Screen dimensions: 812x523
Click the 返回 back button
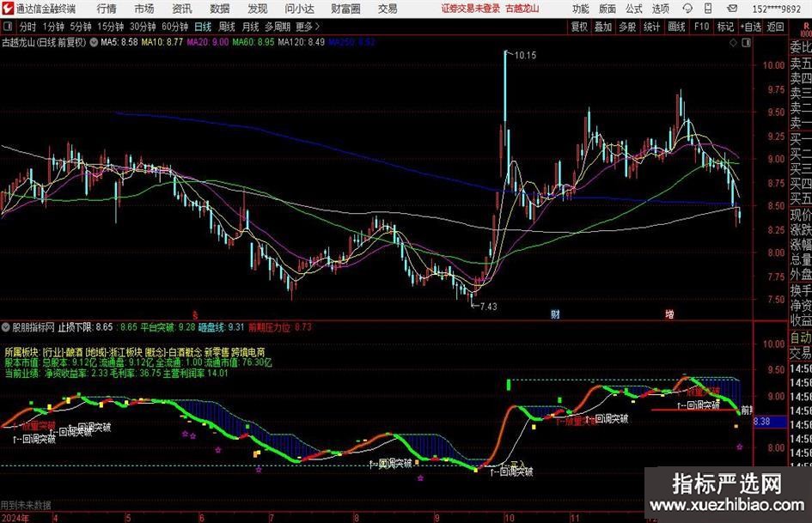[775, 27]
